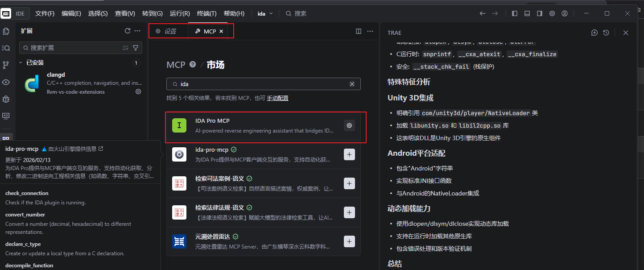Open the 终端(T) menu
The height and width of the screenshot is (270, 644).
[207, 13]
